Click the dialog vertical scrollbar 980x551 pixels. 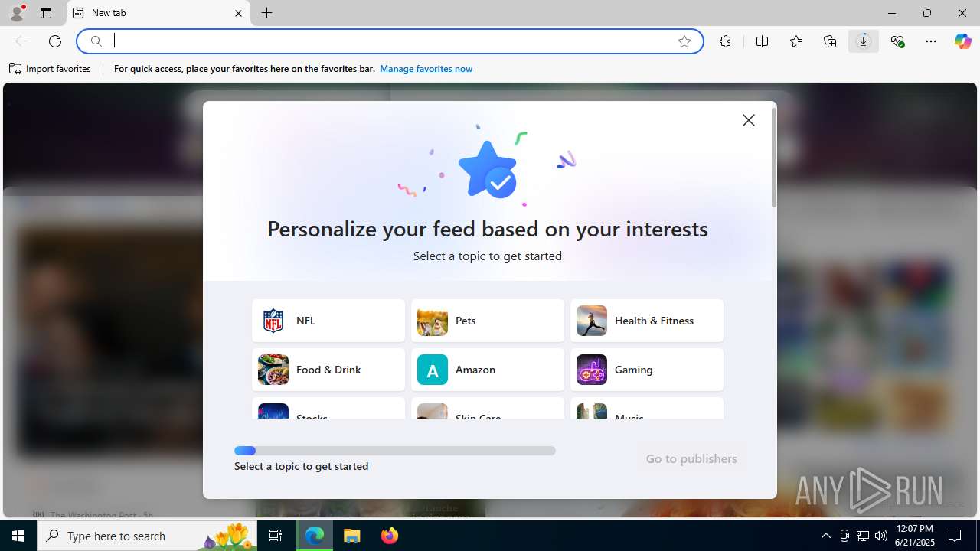(774, 158)
